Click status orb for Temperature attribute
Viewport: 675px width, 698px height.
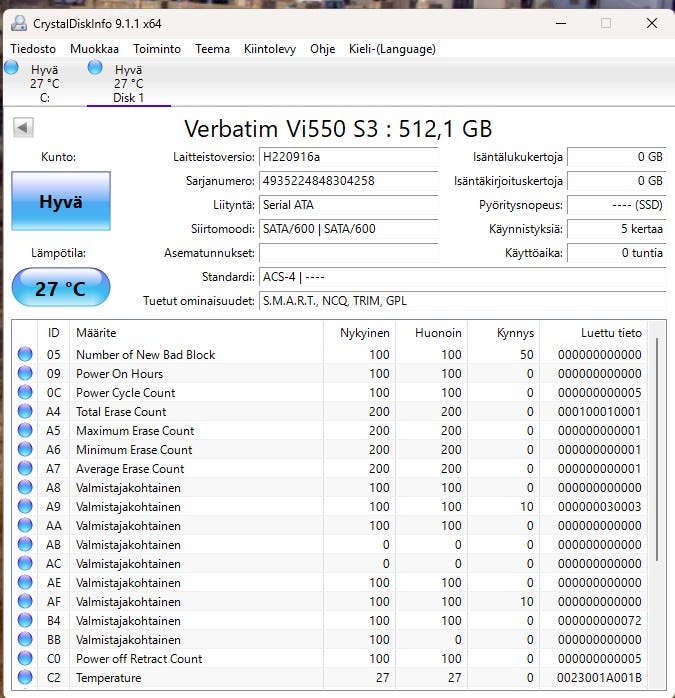coord(25,677)
